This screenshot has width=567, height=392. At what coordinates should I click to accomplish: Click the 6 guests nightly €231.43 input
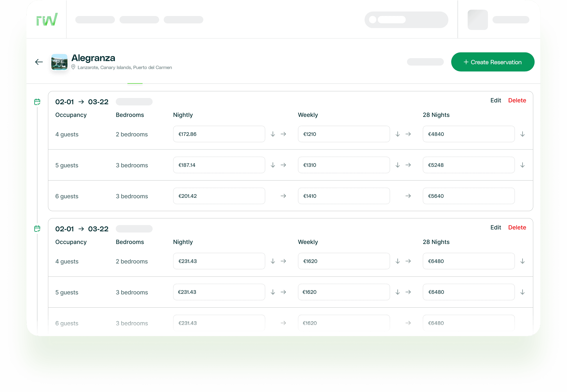[219, 323]
